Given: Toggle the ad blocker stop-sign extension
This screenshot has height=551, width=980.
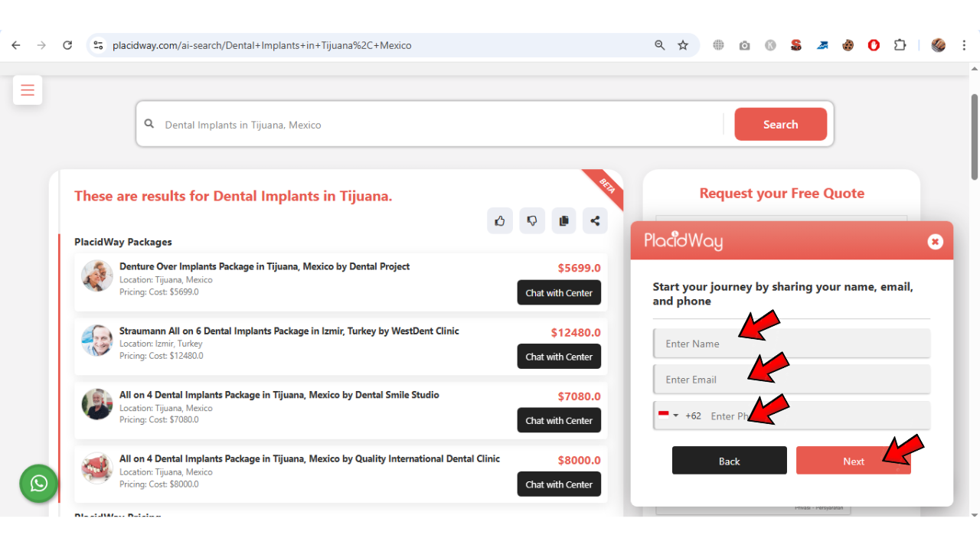Looking at the screenshot, I should click(x=873, y=45).
